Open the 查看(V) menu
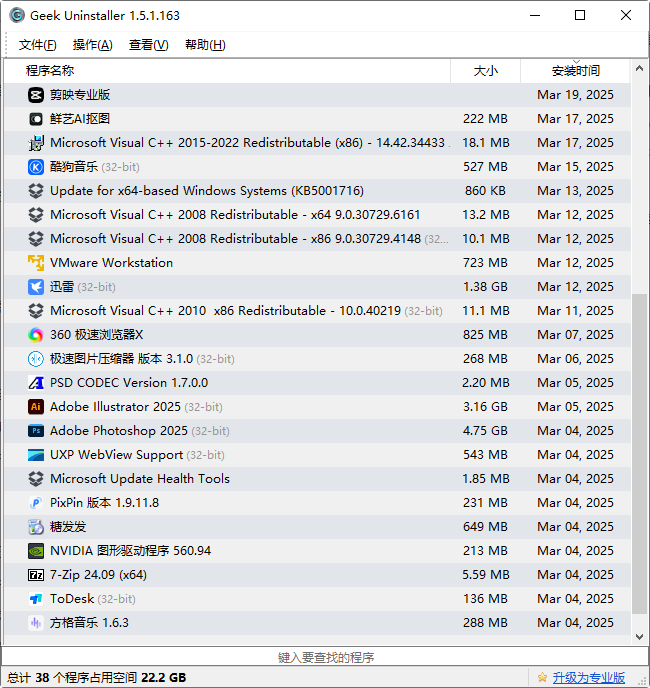 click(148, 45)
